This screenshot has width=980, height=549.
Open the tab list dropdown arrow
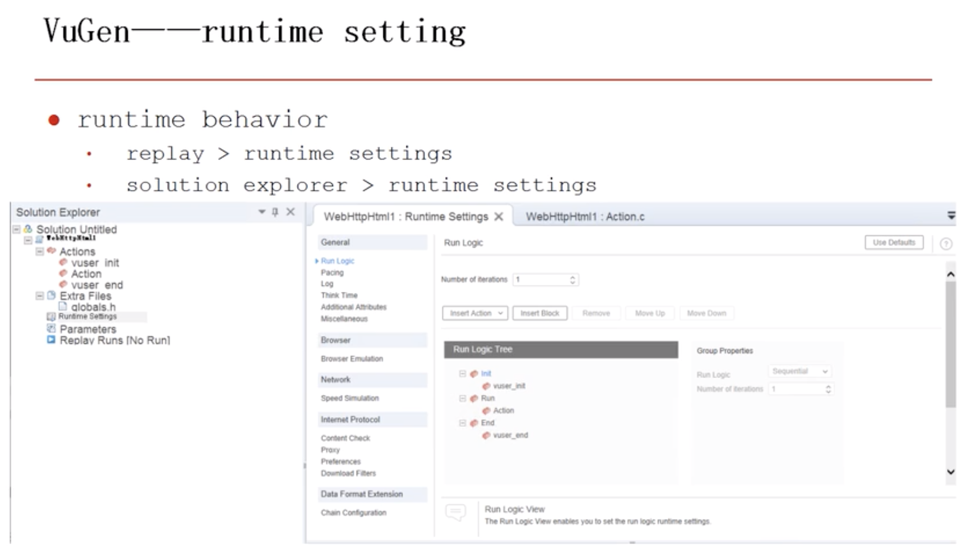[x=951, y=215]
